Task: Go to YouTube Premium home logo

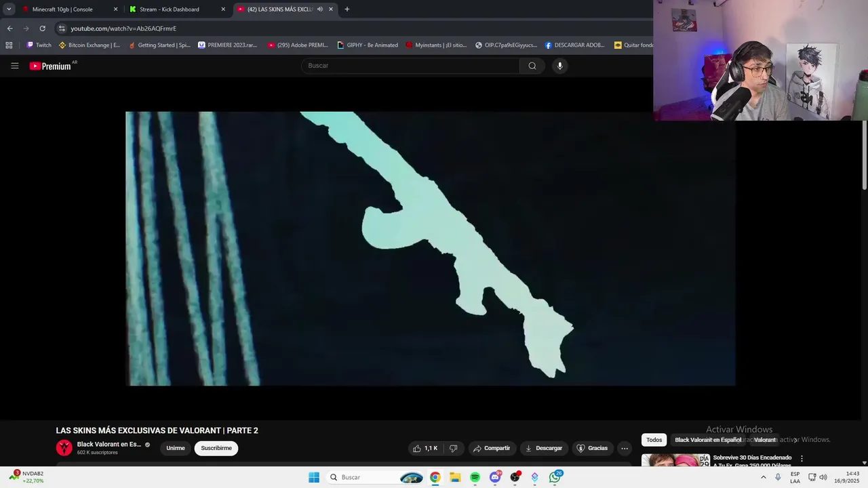Action: pyautogui.click(x=50, y=66)
